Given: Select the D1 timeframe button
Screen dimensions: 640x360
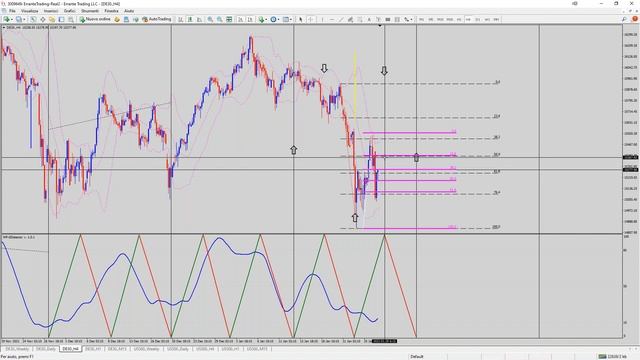Looking at the screenshot, I should click(478, 19).
